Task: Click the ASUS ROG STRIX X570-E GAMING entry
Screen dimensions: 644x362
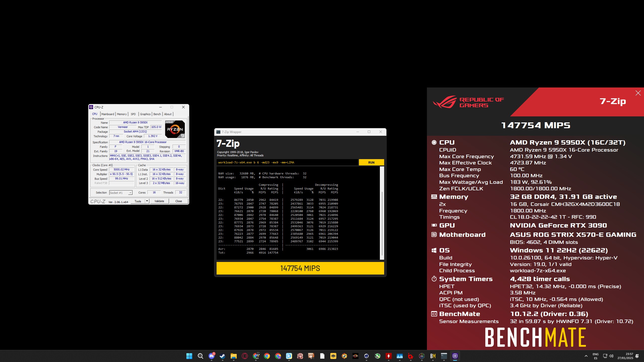Action: 573,235
